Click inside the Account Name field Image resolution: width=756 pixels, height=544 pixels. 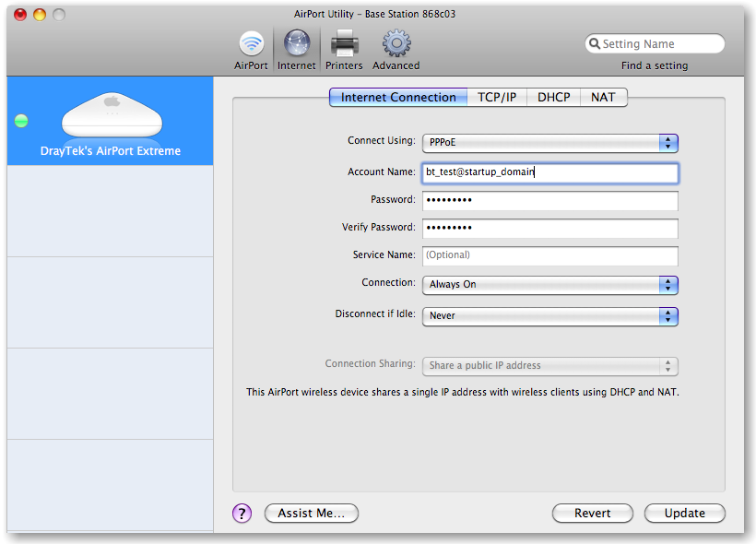549,172
